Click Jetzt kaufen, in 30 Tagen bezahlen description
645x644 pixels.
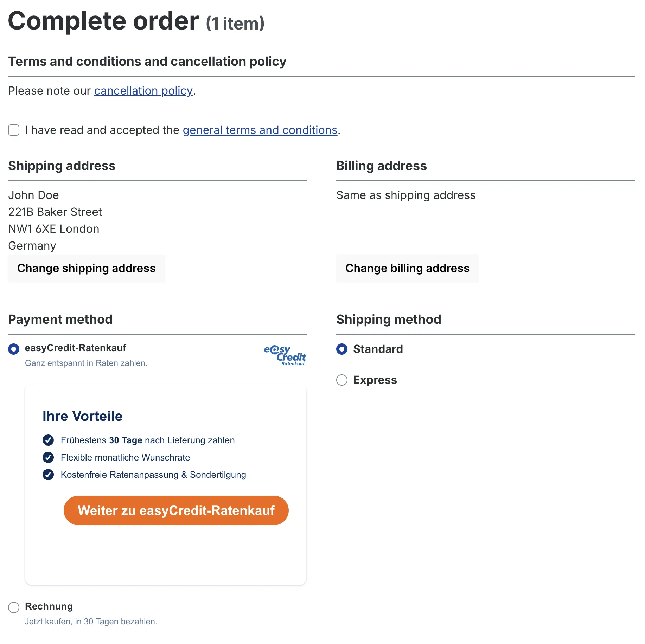91,622
